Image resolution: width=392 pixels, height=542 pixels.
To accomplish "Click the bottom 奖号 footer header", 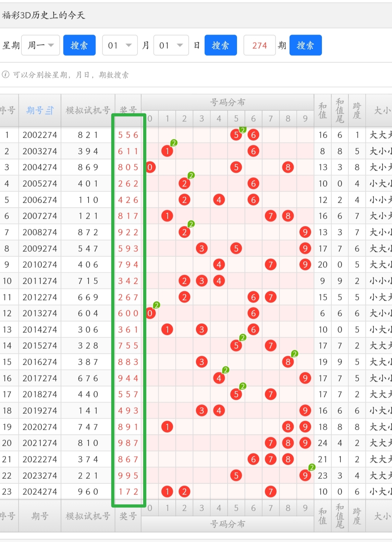I will pyautogui.click(x=128, y=516).
